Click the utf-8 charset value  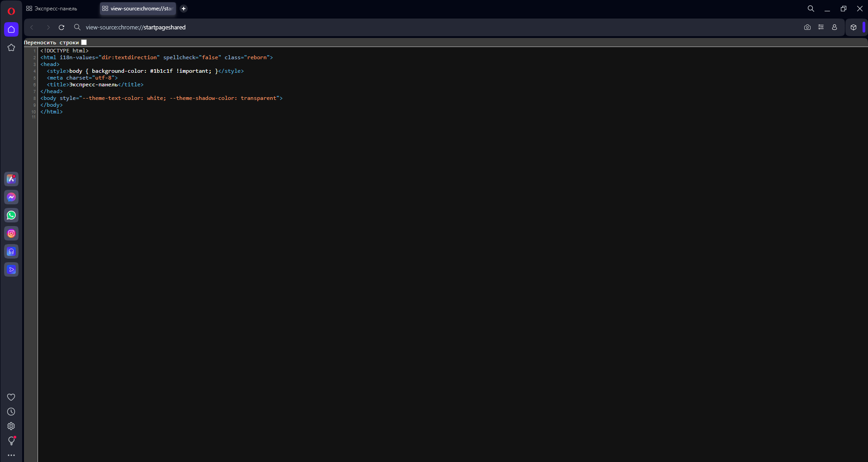click(x=104, y=78)
